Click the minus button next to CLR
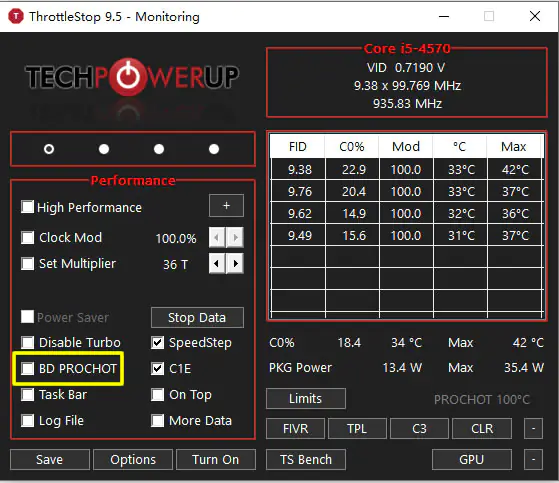 [533, 428]
